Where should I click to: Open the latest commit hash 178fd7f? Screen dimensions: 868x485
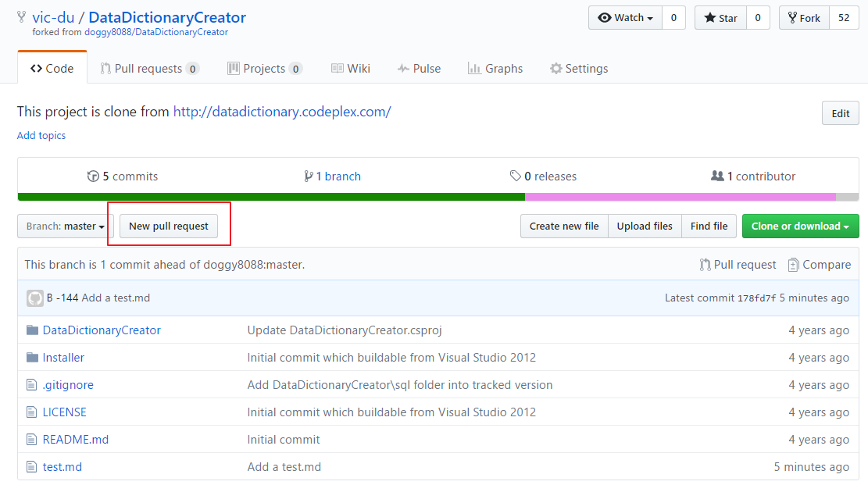(757, 298)
